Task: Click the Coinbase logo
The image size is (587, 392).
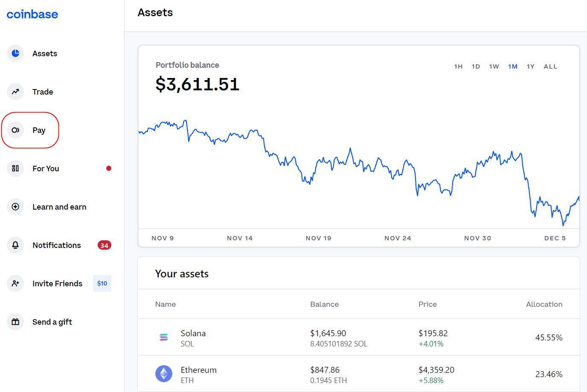Action: coord(32,14)
